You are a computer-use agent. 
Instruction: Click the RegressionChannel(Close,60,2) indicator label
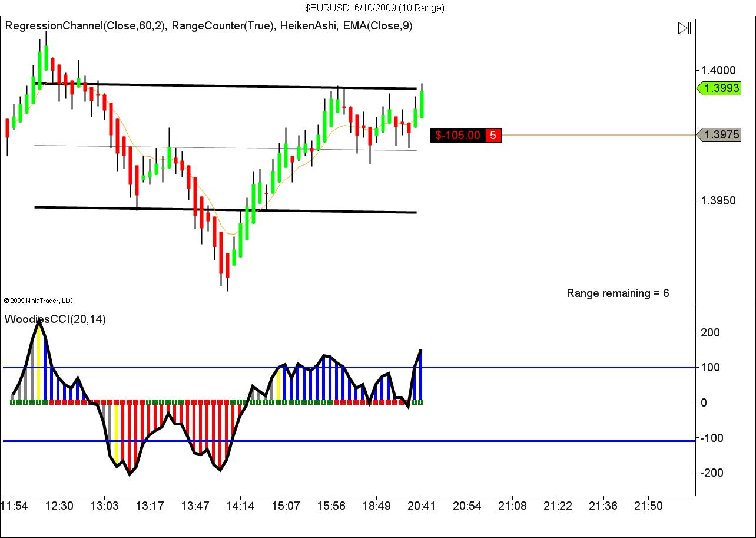[86, 25]
